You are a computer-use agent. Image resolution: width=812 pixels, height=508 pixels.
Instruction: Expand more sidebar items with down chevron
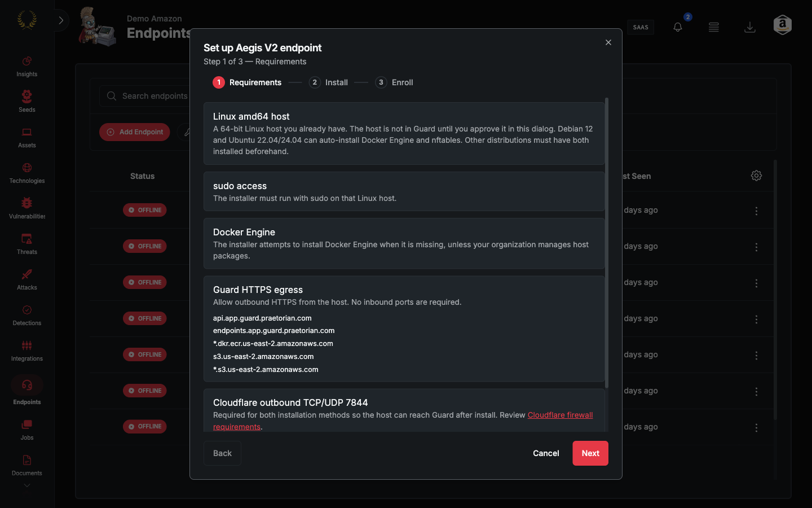27,485
